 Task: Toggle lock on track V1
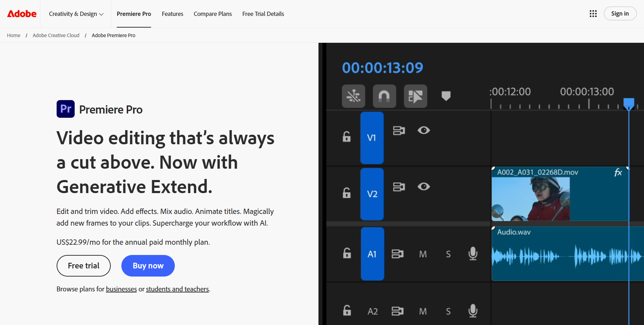click(x=347, y=137)
